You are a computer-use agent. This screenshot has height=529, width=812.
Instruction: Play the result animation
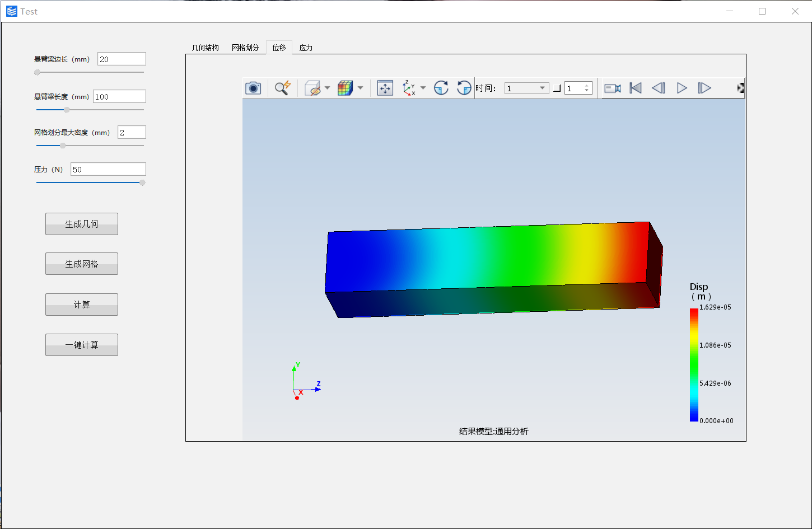[682, 88]
